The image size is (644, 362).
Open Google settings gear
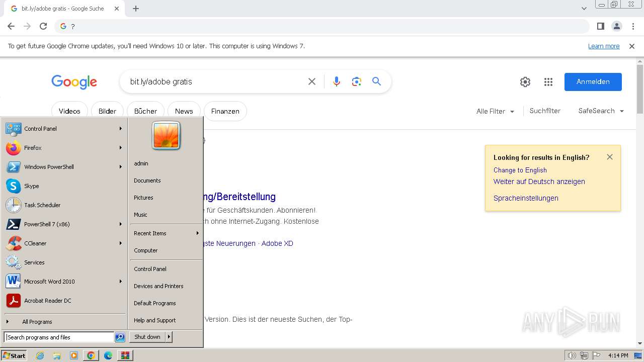click(x=525, y=82)
